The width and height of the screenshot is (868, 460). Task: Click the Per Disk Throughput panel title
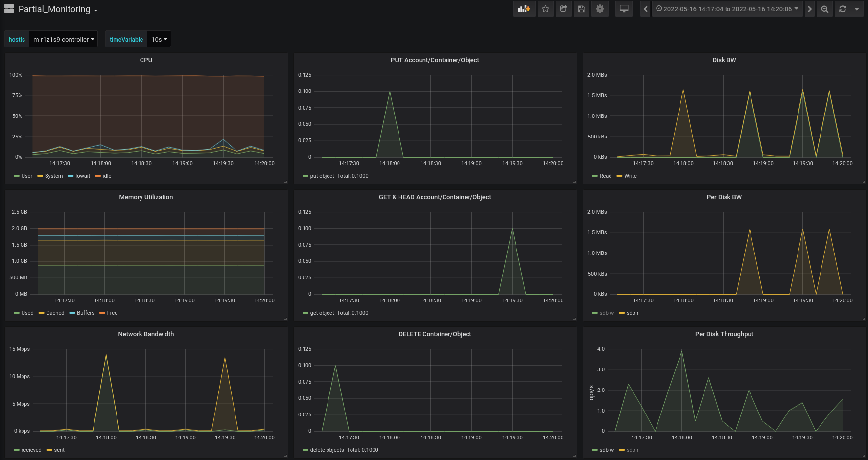click(x=724, y=334)
